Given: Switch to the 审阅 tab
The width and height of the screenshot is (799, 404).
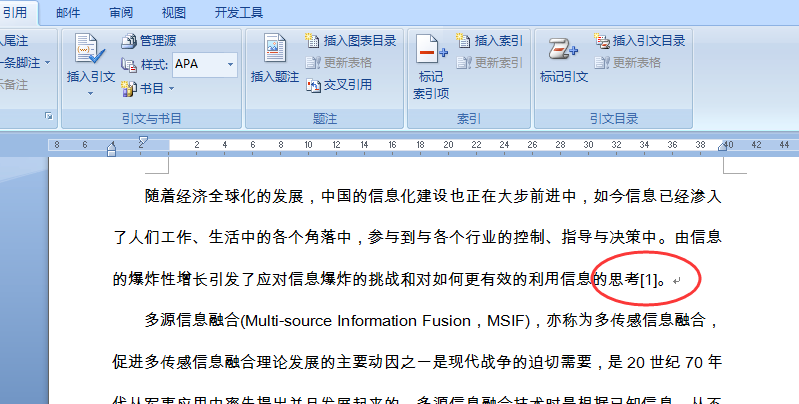Looking at the screenshot, I should point(121,13).
